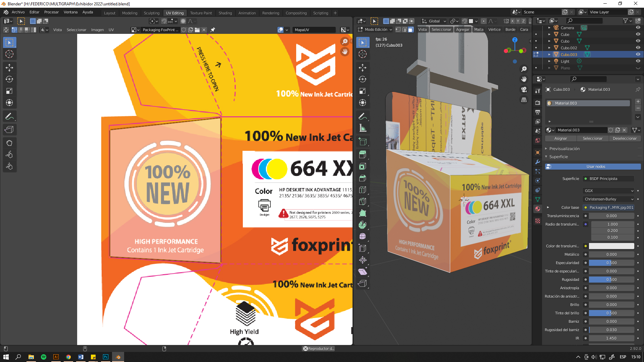Viewport: 644px width, 362px height.
Task: Select the Annotate tool in UV editor
Action: coord(9,116)
